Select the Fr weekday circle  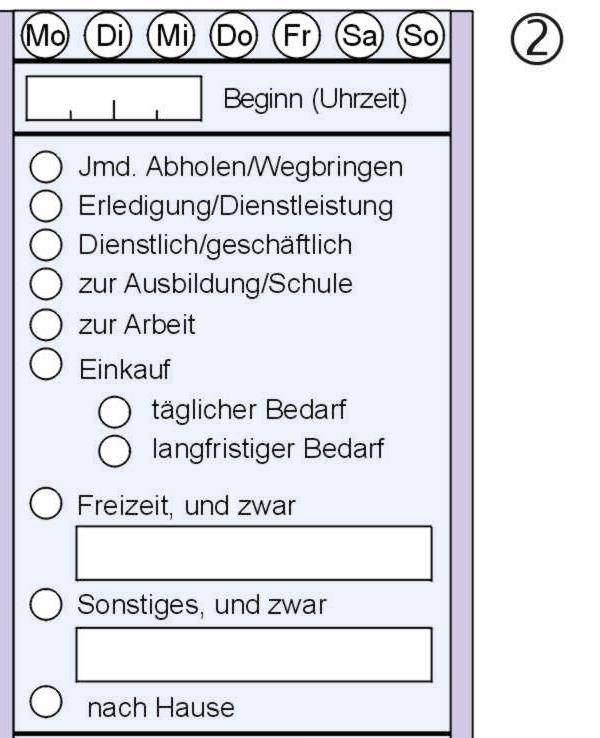pos(297,35)
